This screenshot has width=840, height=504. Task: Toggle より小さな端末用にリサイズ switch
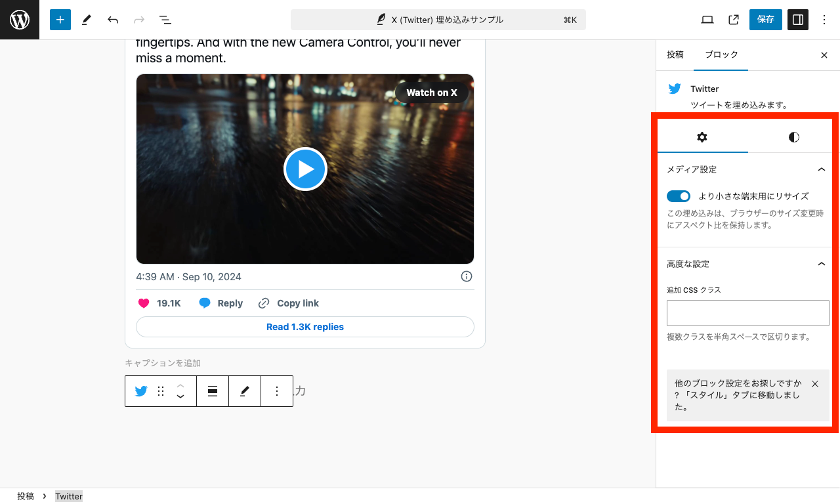(679, 196)
